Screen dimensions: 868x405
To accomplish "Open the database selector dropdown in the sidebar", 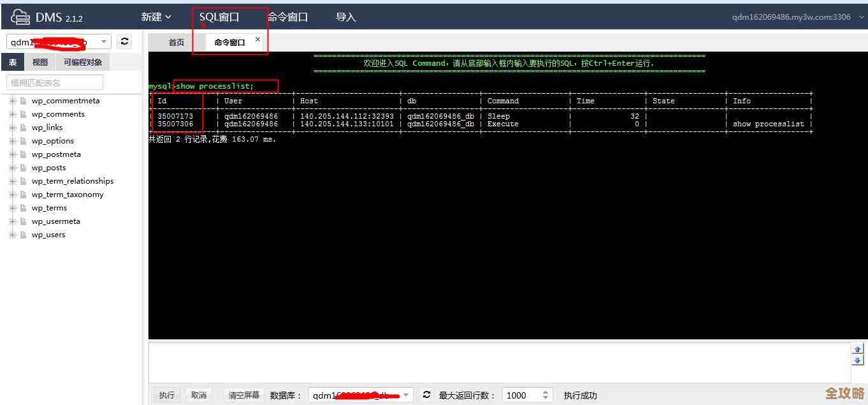I will pos(104,41).
